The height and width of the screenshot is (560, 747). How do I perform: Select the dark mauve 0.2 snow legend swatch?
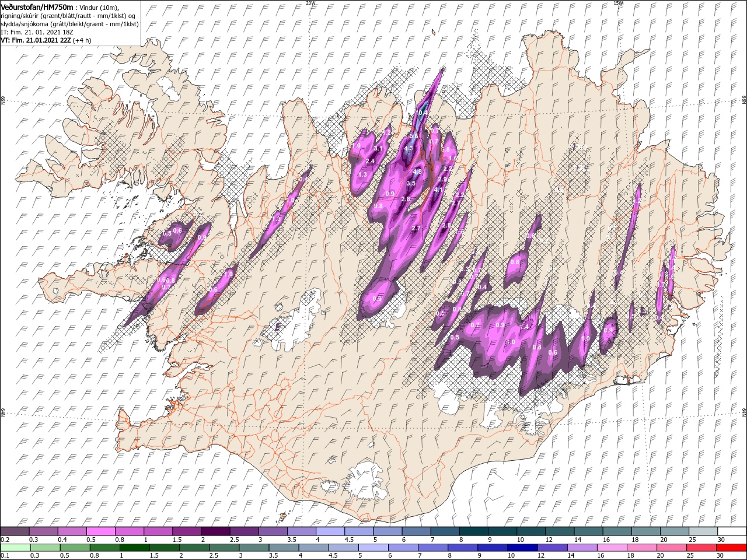pyautogui.click(x=15, y=531)
